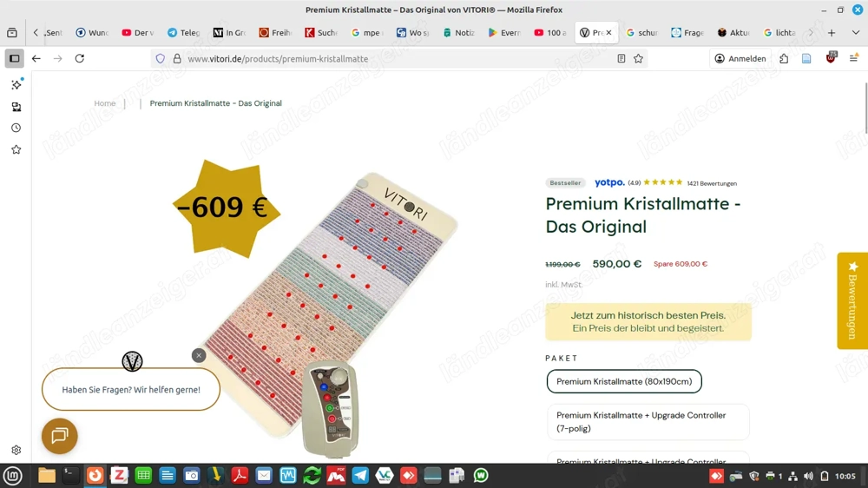
Task: Open the Firefox sidebar history clock icon
Action: click(16, 128)
